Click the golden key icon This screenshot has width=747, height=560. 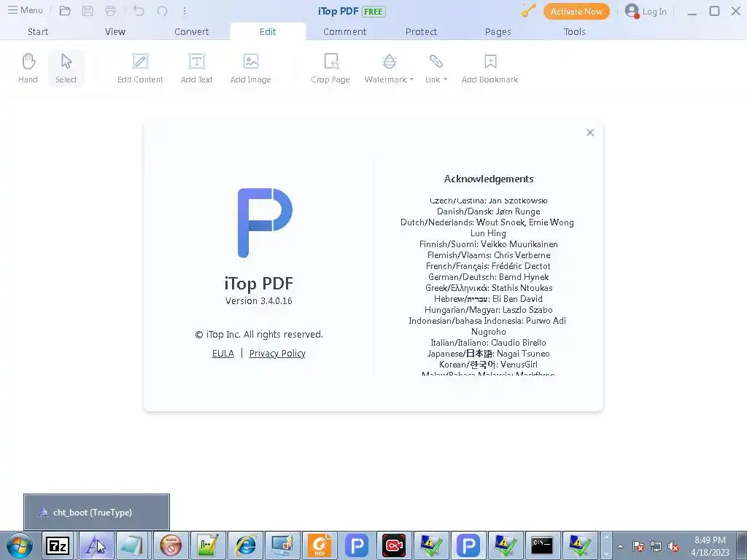coord(528,11)
